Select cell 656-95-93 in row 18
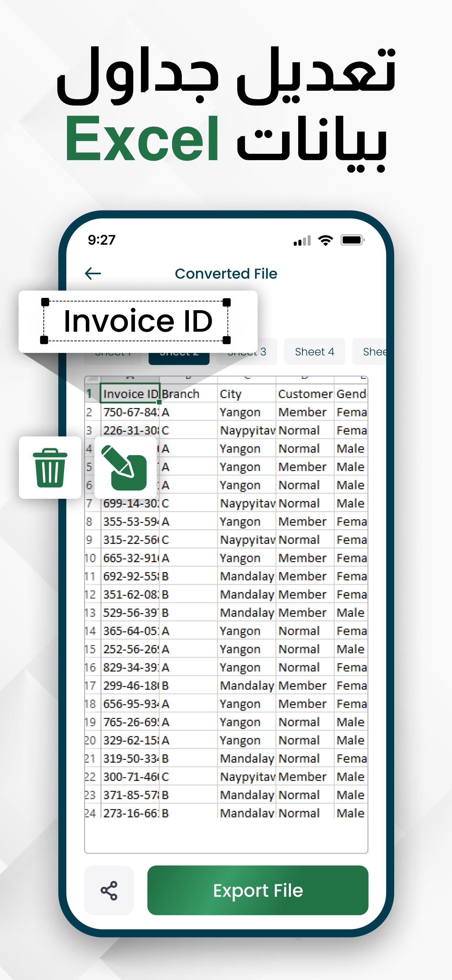Viewport: 452px width, 980px height. pyautogui.click(x=130, y=704)
